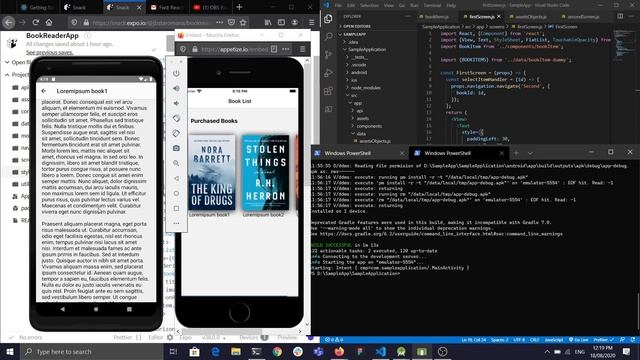Open VS Code Run and Debug view
The width and height of the screenshot is (640, 360).
click(x=329, y=73)
